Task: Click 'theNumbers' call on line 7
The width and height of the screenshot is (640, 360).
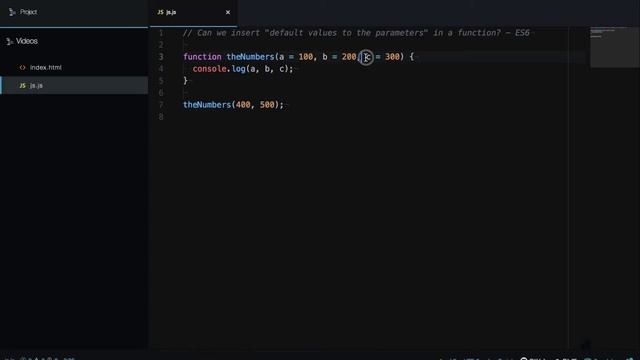Action: pos(207,105)
